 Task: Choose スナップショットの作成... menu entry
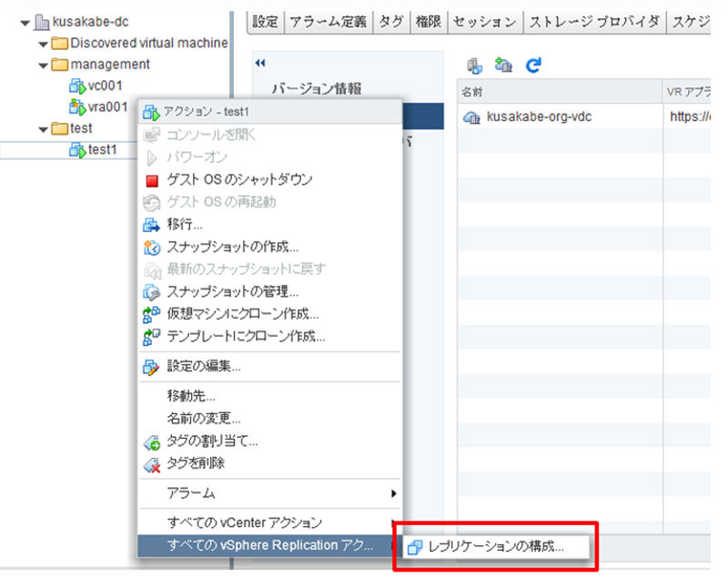pyautogui.click(x=269, y=247)
